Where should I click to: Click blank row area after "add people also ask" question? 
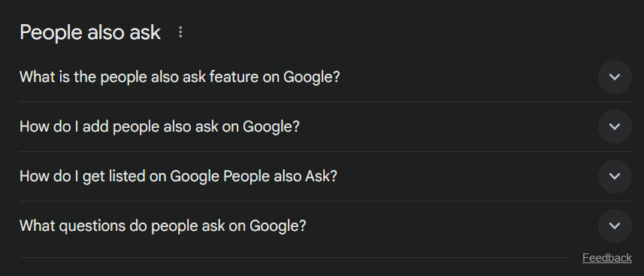(449, 126)
